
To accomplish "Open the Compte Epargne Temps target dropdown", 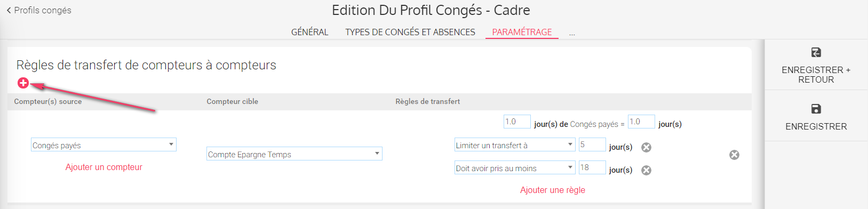I will [x=294, y=154].
